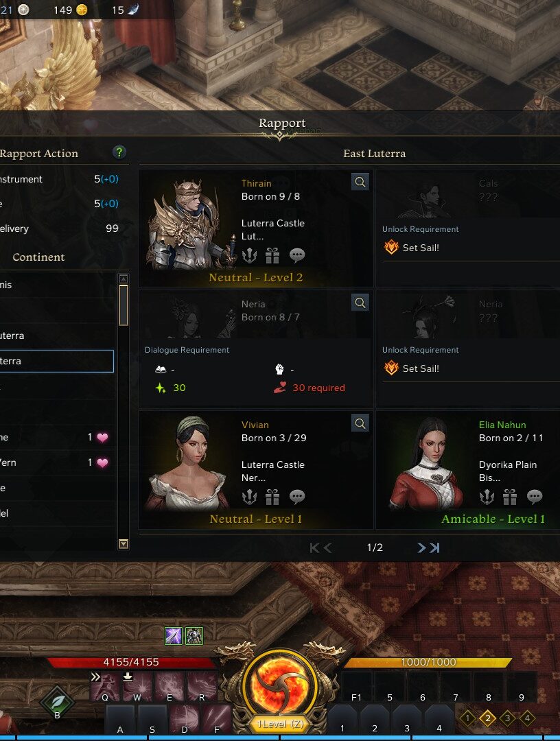Click the trident emote icon for Vivian
Viewport: 560px width, 741px height.
pos(249,497)
